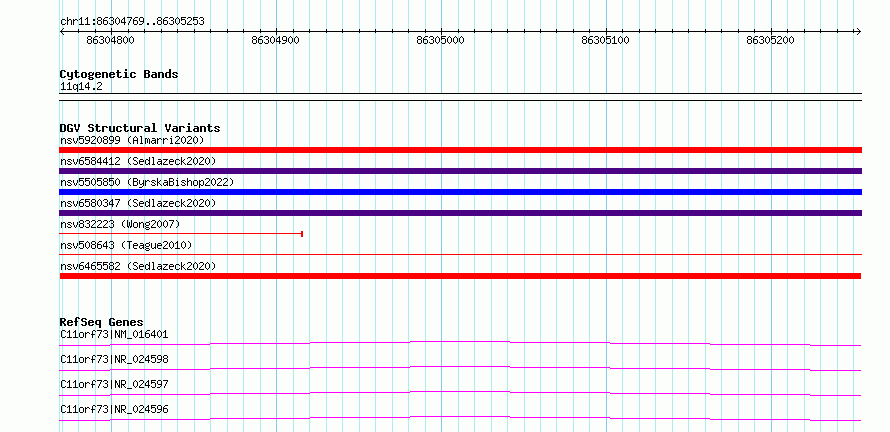The height and width of the screenshot is (432, 890).
Task: Open transcript C11orf73|NR_024598
Action: click(114, 359)
